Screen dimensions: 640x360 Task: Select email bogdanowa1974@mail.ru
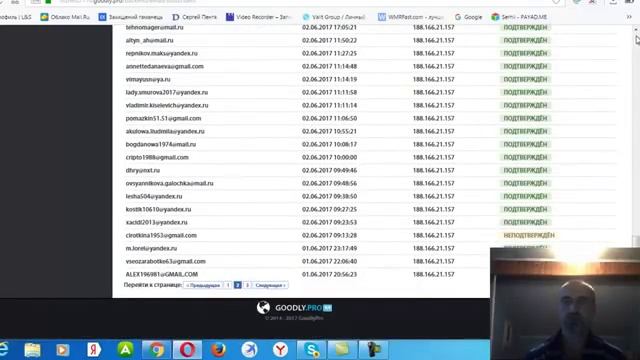tap(161, 144)
